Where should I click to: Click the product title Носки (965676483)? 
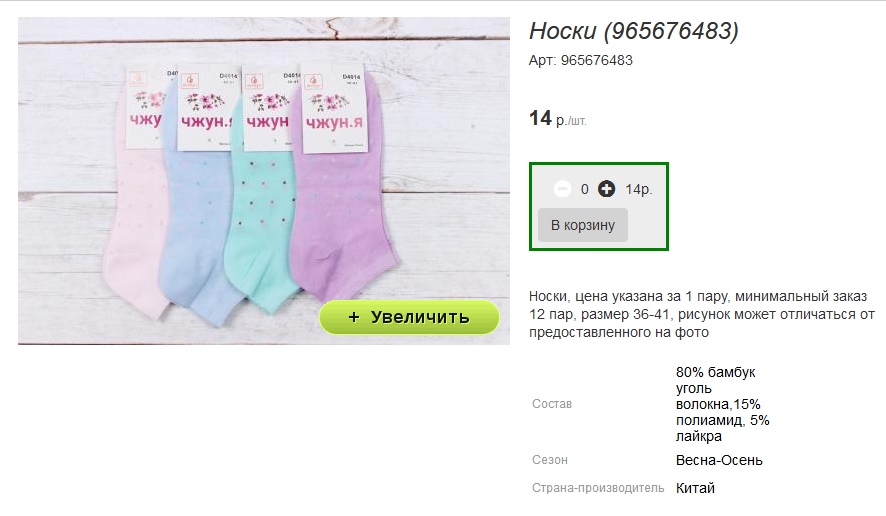633,31
